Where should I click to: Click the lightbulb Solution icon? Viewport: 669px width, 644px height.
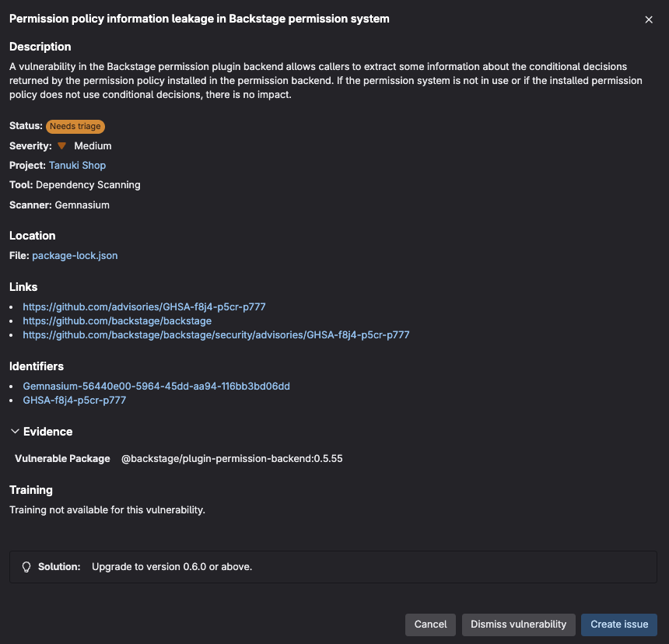coord(26,567)
